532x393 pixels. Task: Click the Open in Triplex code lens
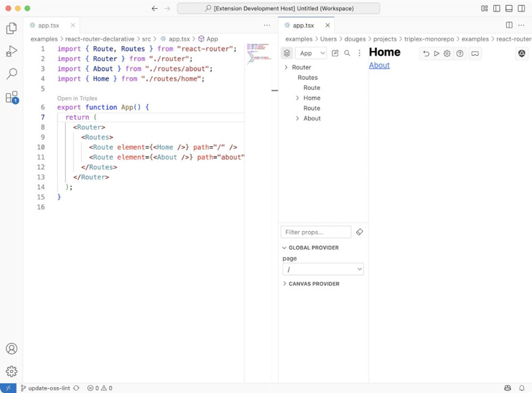click(x=77, y=98)
